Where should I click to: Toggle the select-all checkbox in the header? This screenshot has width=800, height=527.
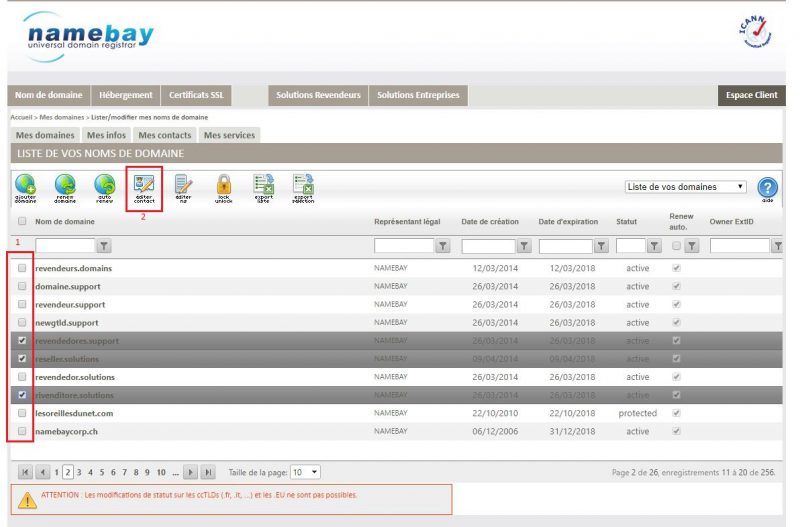tap(22, 221)
